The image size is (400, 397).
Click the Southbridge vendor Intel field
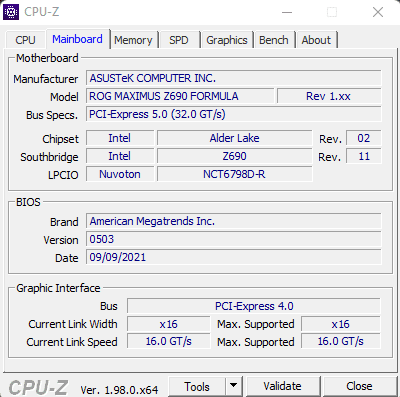[x=120, y=156]
